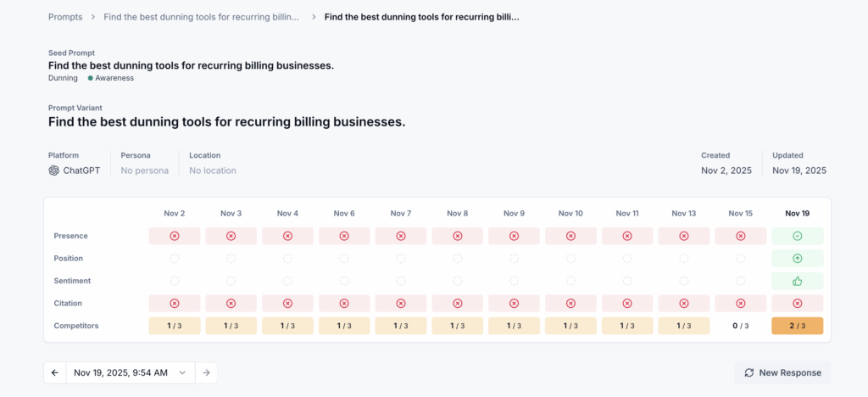Click the green Presence checkmark for Nov 19
868x397 pixels.
pyautogui.click(x=797, y=236)
